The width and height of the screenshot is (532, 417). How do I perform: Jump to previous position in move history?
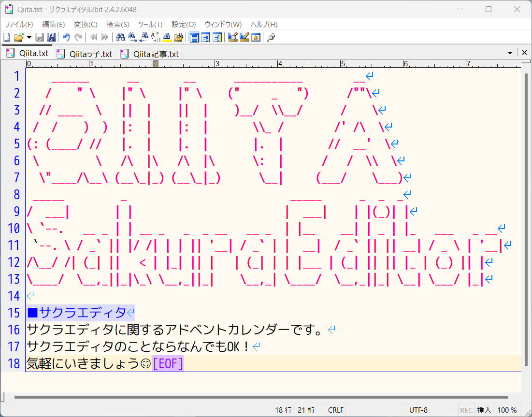(94, 37)
